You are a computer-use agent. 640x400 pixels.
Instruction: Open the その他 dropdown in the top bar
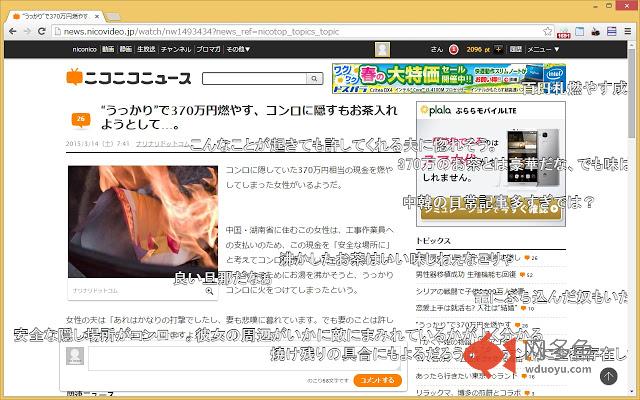238,49
